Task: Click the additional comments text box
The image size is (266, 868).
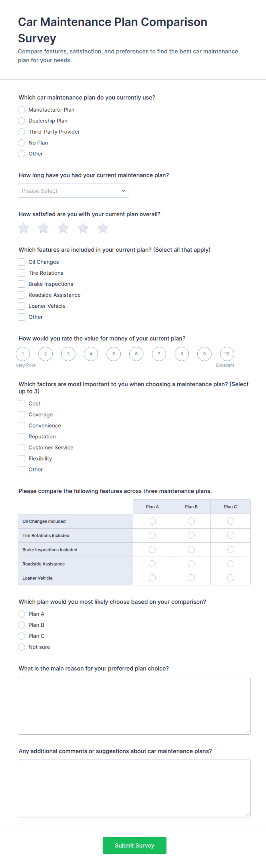Action: pos(134,788)
